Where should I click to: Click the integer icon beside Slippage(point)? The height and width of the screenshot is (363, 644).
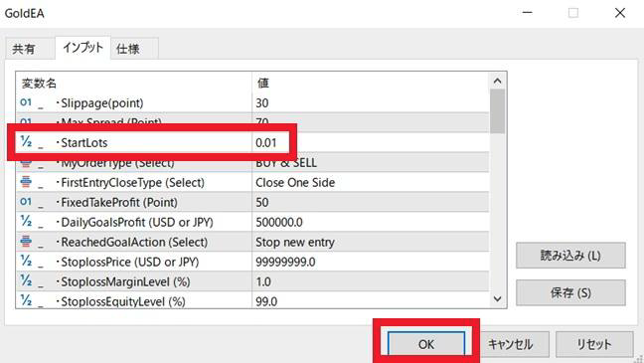[26, 102]
